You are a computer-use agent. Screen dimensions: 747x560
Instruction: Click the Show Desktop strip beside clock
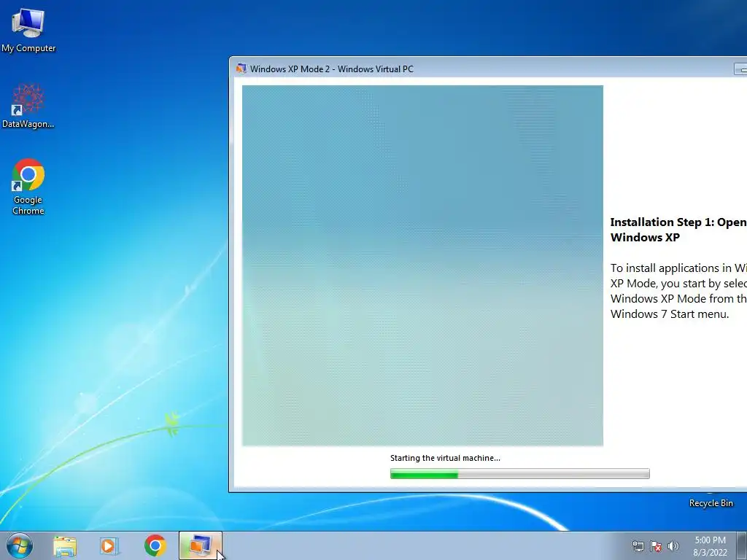tap(742, 545)
